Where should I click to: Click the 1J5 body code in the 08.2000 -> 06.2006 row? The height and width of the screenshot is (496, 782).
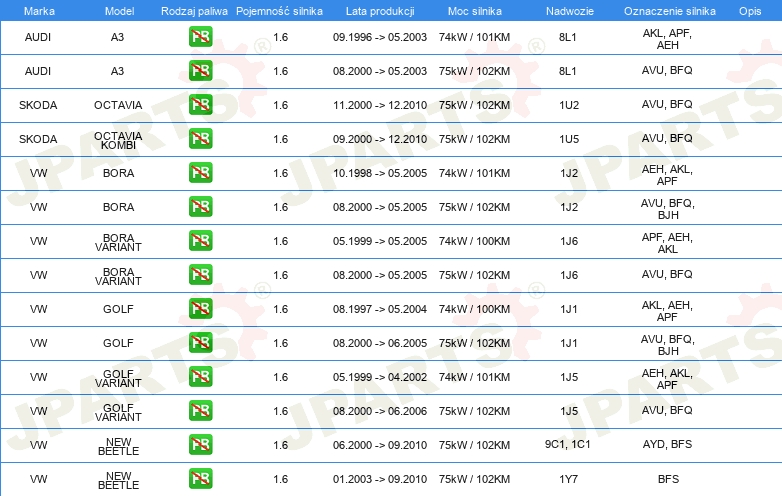point(569,411)
